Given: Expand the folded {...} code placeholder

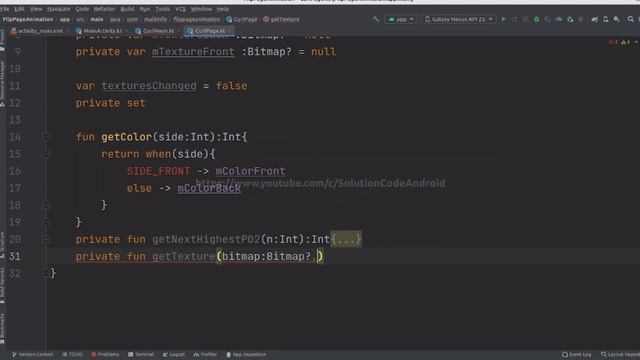Looking at the screenshot, I should 346,239.
